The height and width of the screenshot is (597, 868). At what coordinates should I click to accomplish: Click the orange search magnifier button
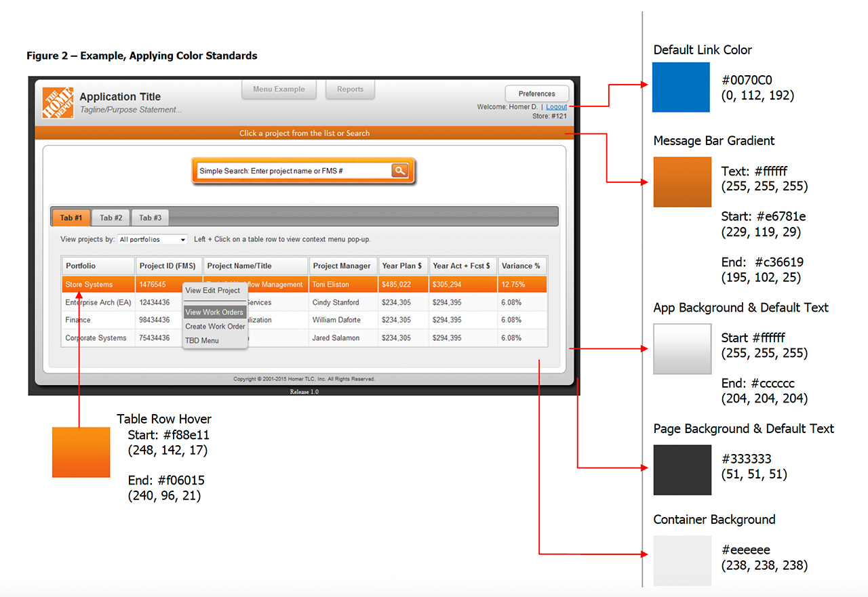[x=400, y=171]
